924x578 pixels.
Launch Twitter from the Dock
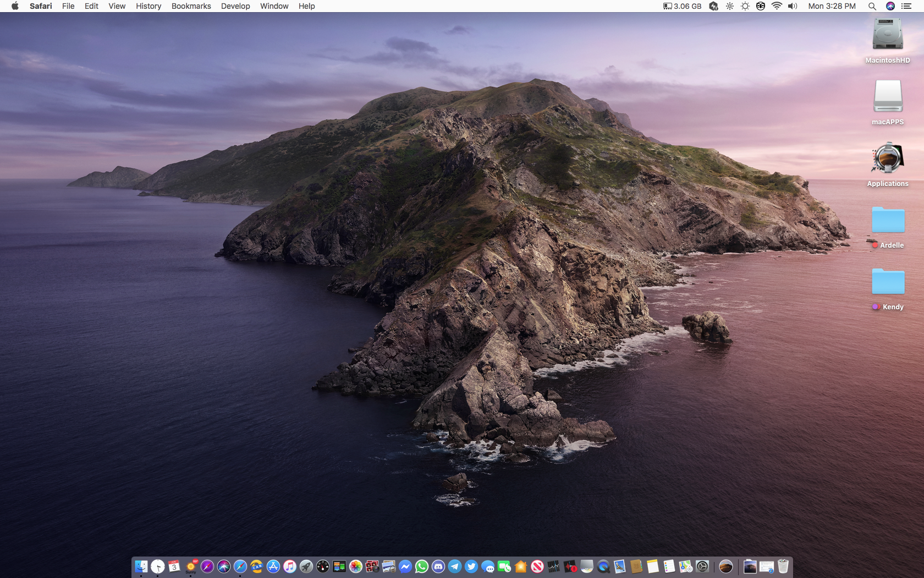(x=471, y=566)
